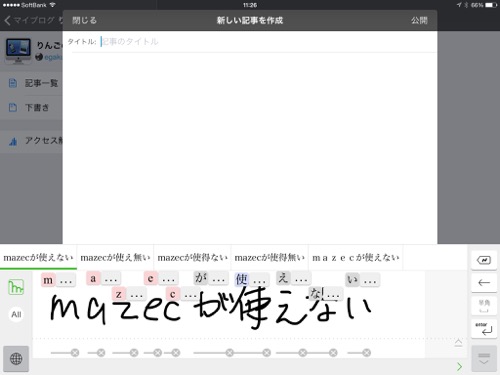This screenshot has width=500, height=375.
Task: Open alternatives for recognized letter m
Action: click(66, 280)
